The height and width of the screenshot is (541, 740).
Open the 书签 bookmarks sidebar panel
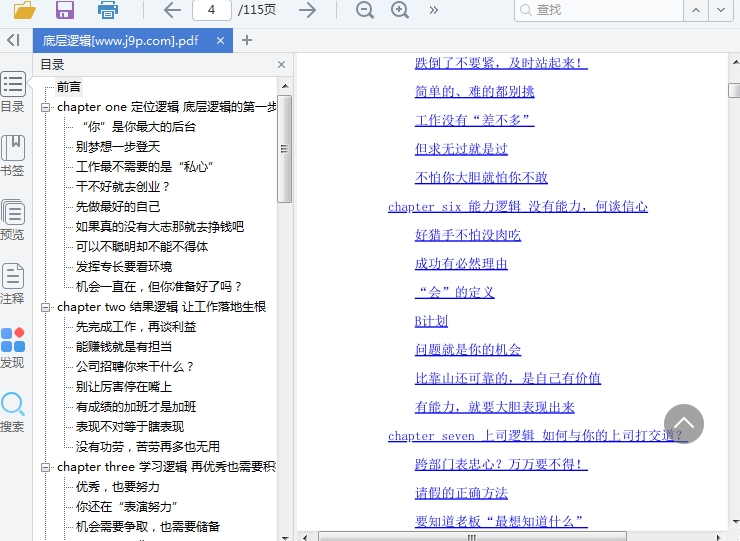(13, 155)
